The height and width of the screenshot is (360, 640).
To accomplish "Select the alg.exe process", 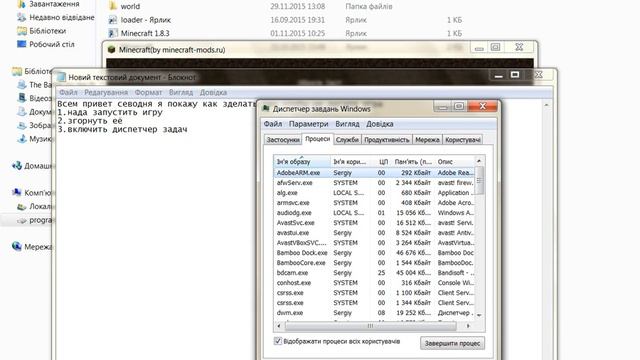I will pos(374,193).
